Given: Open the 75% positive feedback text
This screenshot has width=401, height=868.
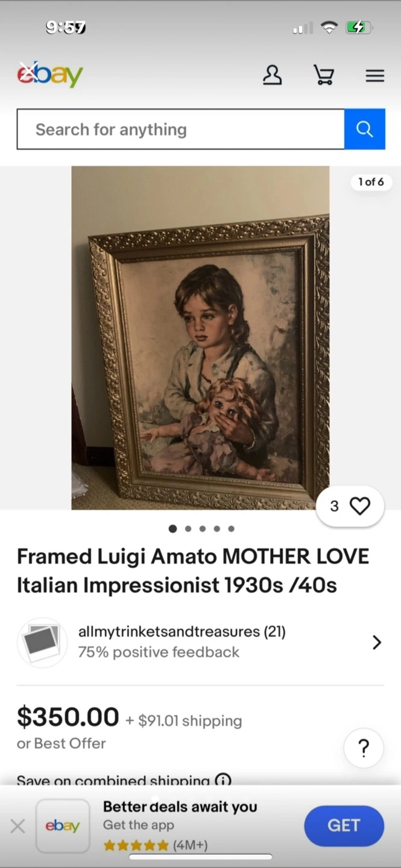Looking at the screenshot, I should (x=159, y=652).
